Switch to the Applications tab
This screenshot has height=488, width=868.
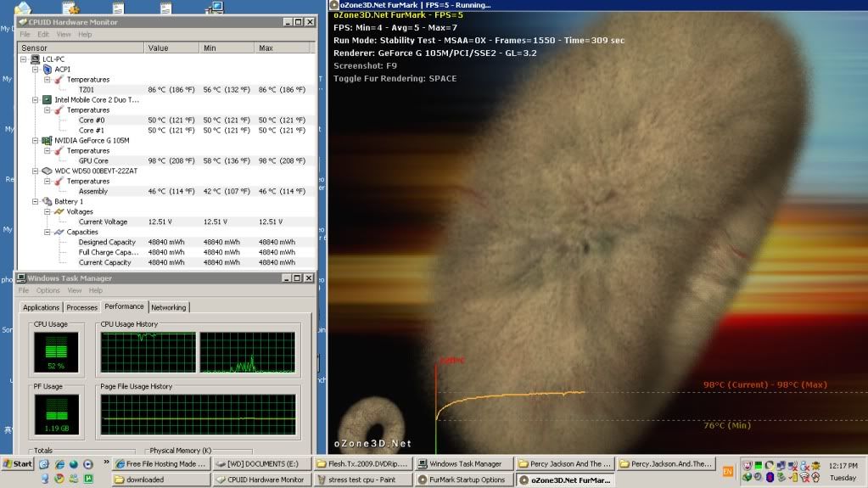click(41, 307)
